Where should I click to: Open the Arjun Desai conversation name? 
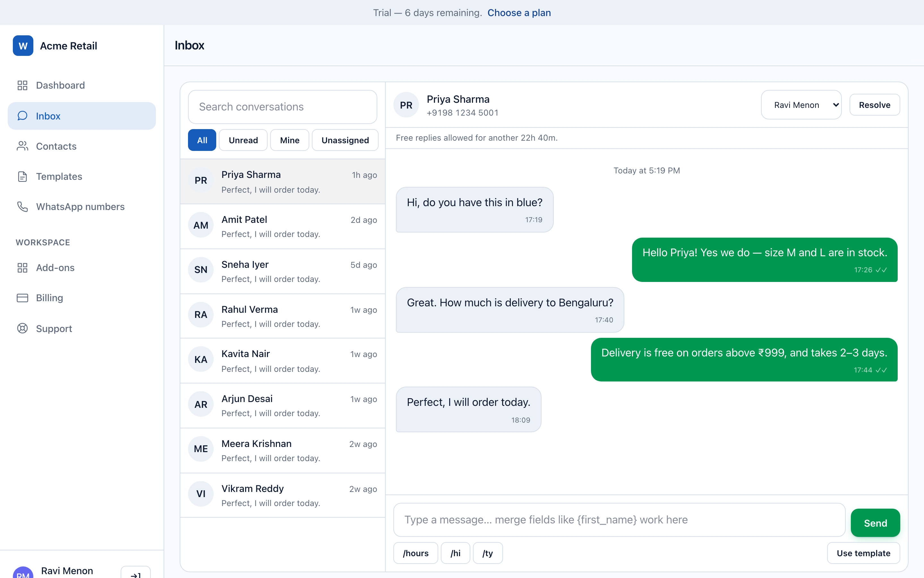(247, 399)
